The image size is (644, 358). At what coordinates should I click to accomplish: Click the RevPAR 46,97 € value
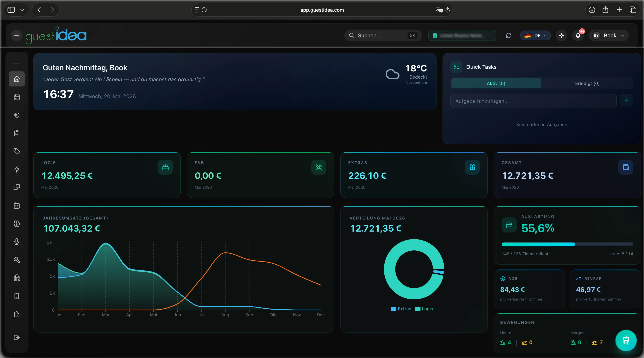588,290
